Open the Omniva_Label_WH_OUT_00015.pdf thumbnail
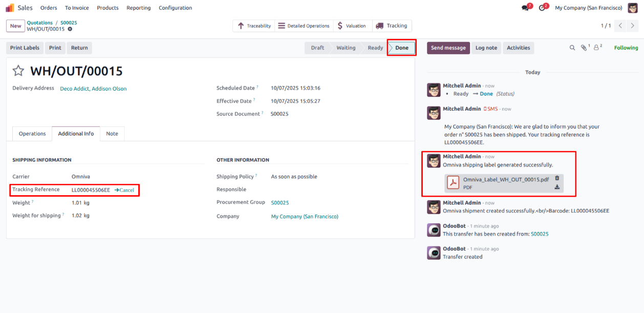644x313 pixels. pyautogui.click(x=453, y=183)
